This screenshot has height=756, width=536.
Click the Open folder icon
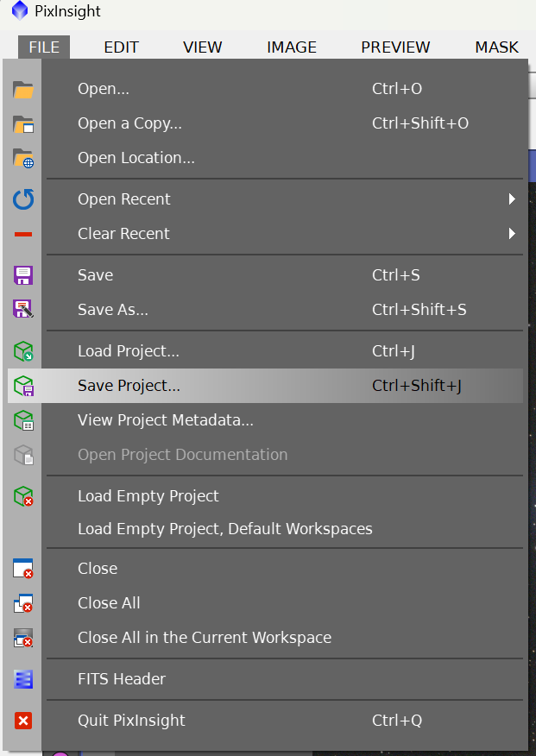[23, 89]
